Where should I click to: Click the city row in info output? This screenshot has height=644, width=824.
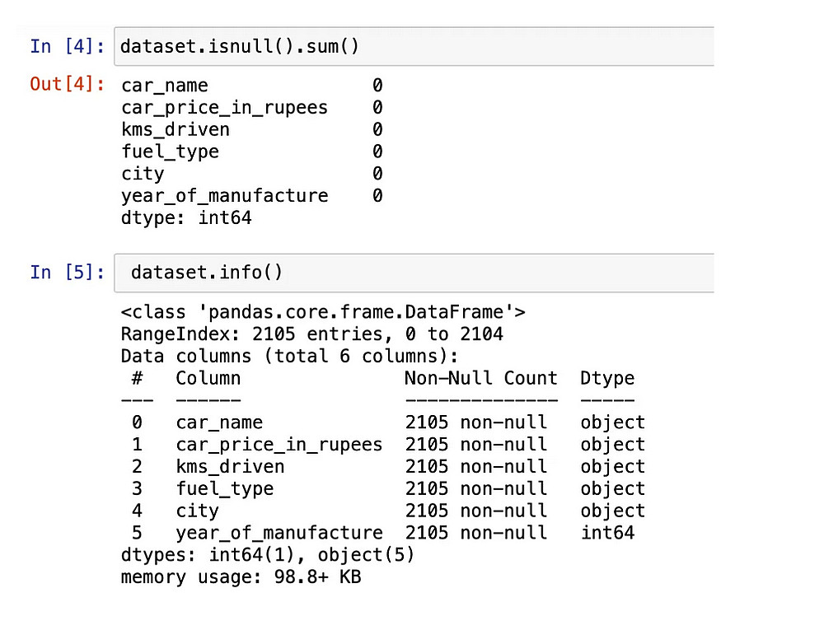197,511
